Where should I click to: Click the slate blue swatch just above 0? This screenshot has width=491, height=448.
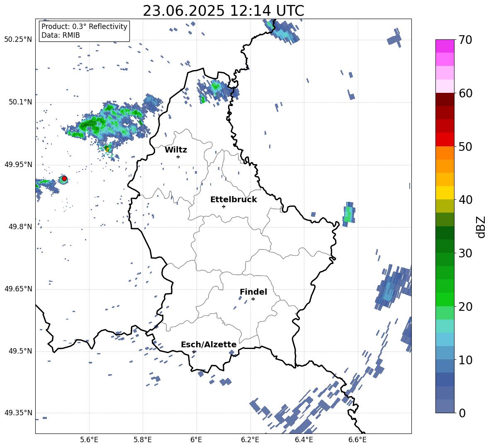[x=445, y=406]
